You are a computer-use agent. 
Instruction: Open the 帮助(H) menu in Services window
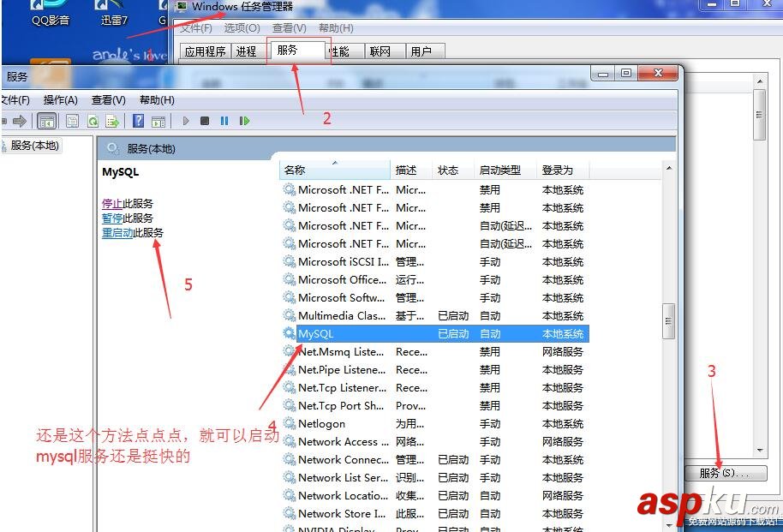pyautogui.click(x=157, y=100)
